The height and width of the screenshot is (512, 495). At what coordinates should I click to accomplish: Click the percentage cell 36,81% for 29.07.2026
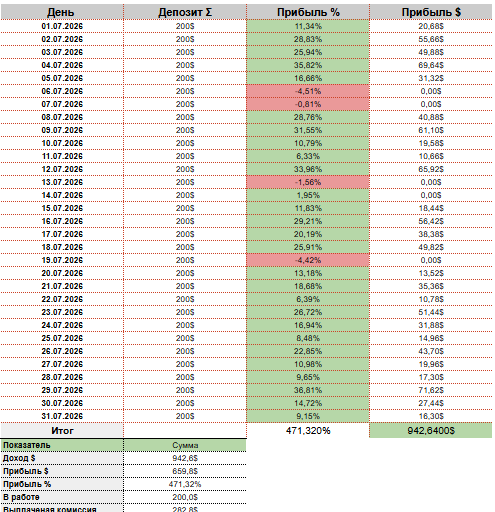[x=308, y=390]
